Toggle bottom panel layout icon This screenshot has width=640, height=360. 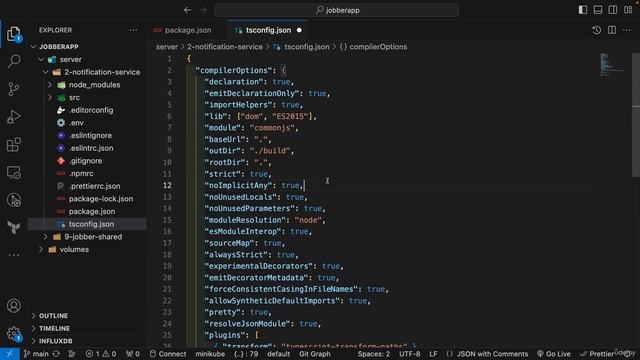point(598,10)
